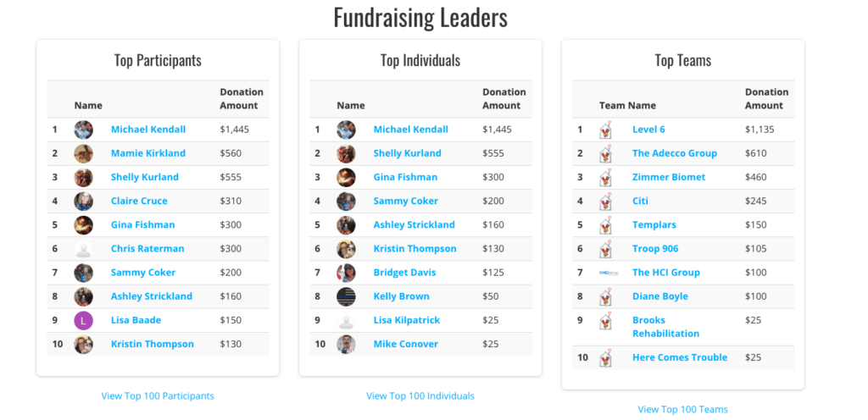Open Mamie Kirkland's fundraising page
Screen dimensions: 868x420
(x=148, y=153)
